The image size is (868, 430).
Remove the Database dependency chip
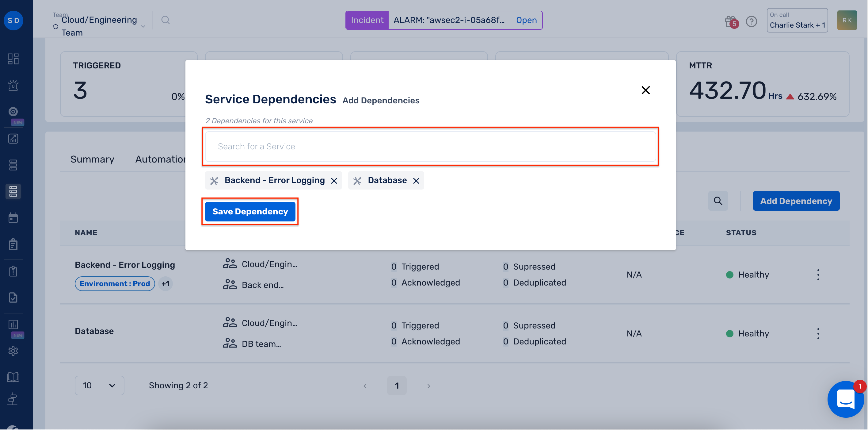click(416, 181)
